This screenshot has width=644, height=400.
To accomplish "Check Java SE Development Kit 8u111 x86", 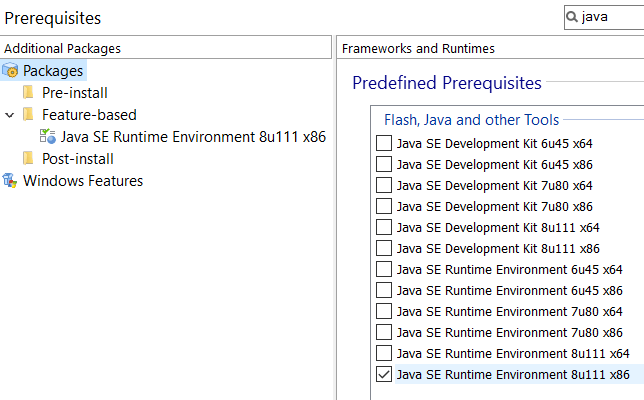I will [x=384, y=248].
